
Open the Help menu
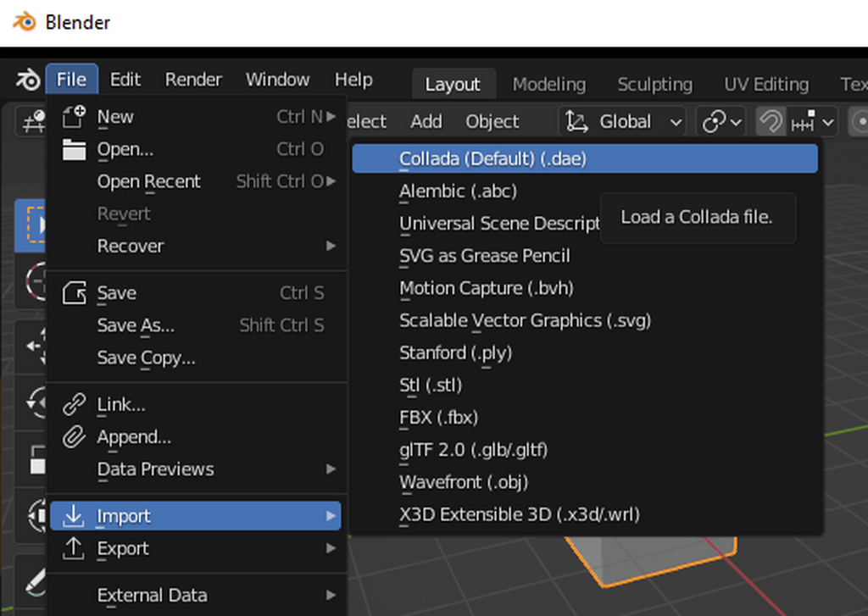tap(353, 80)
